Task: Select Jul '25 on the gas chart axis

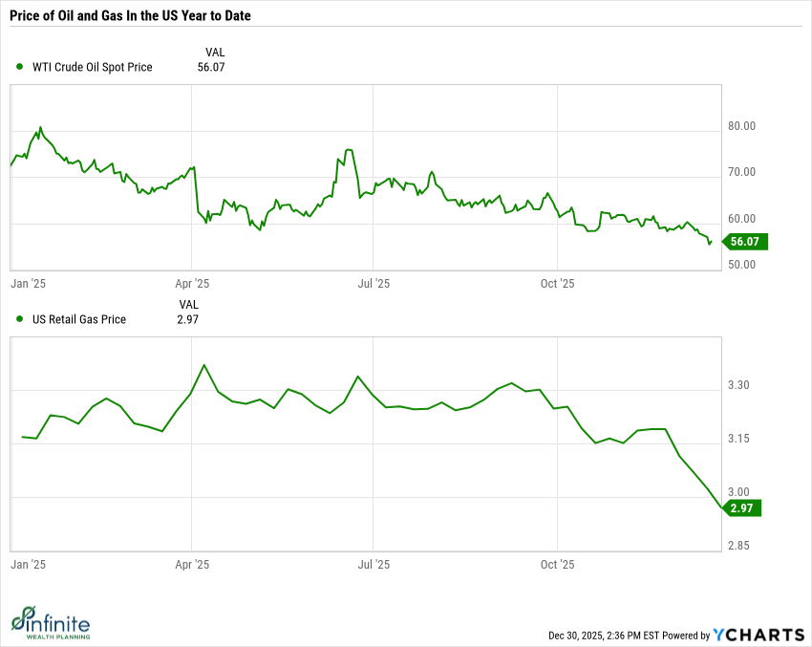Action: coord(374,565)
